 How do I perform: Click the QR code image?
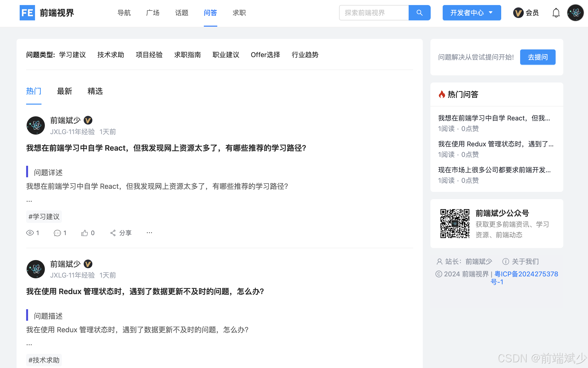click(454, 223)
